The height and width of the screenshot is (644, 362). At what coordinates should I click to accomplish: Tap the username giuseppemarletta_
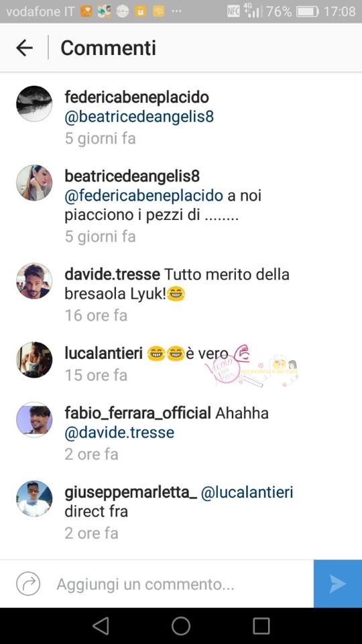[131, 493]
